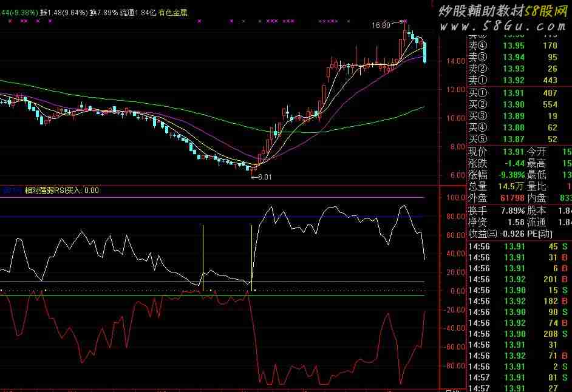Click the -60.00 indicator axis label
Image resolution: width=572 pixels, height=392 pixels.
point(455,346)
